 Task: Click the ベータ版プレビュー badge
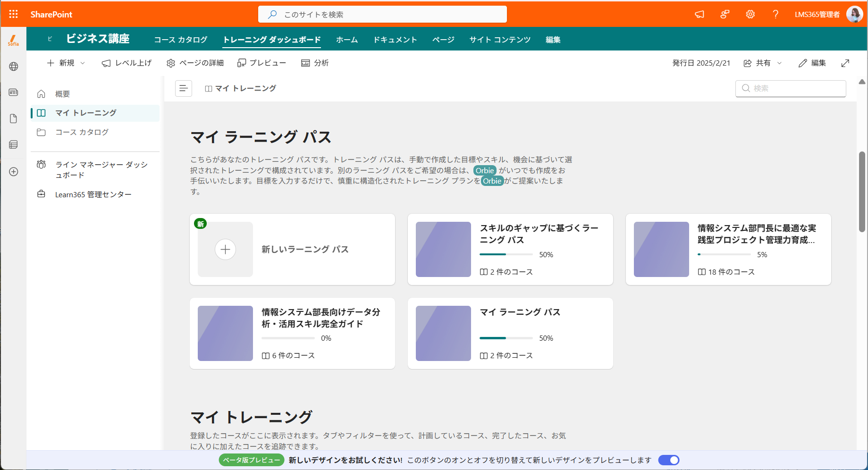coord(252,460)
